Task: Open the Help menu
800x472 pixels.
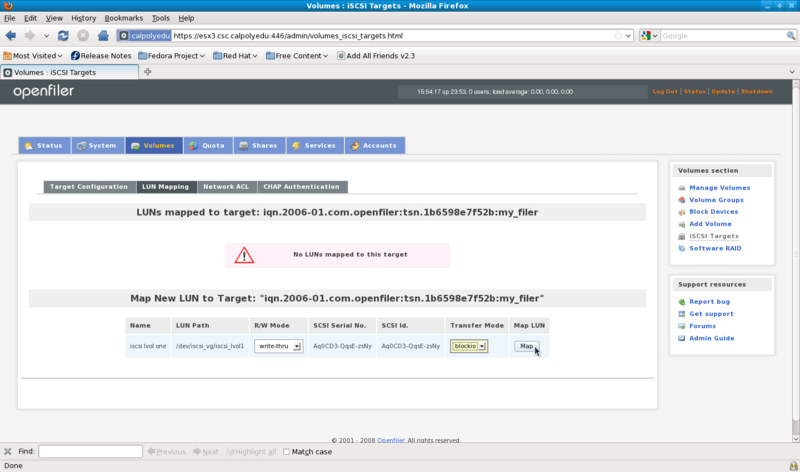Action: tap(186, 18)
